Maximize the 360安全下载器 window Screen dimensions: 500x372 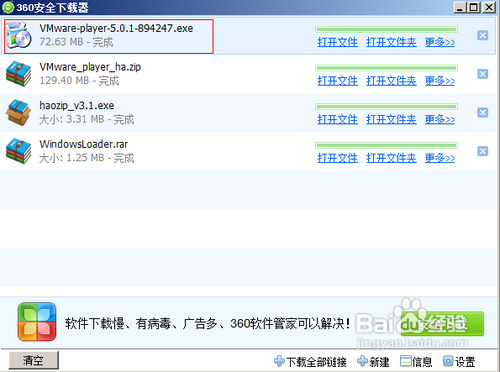[x=474, y=7]
